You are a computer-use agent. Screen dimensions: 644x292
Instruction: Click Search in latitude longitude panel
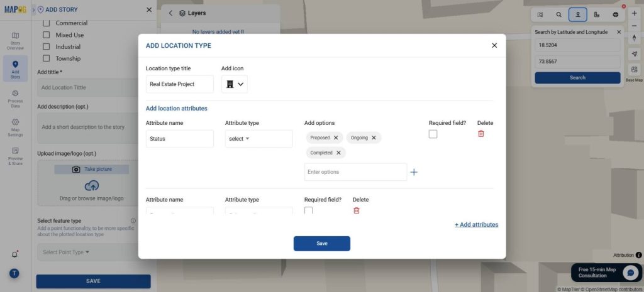coord(577,78)
